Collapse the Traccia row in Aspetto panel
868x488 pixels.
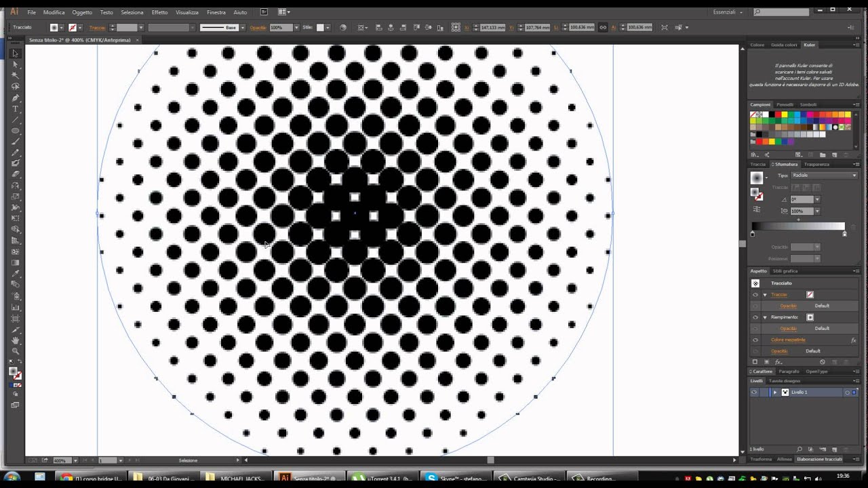765,295
